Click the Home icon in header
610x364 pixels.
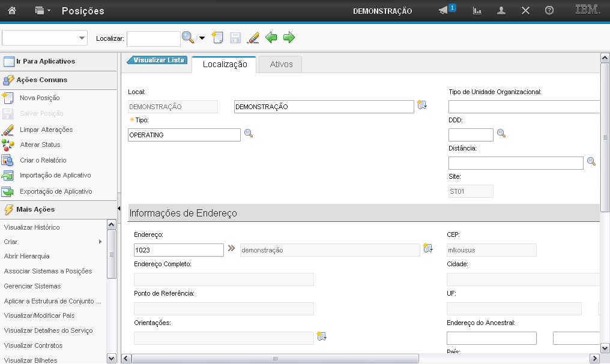point(12,11)
